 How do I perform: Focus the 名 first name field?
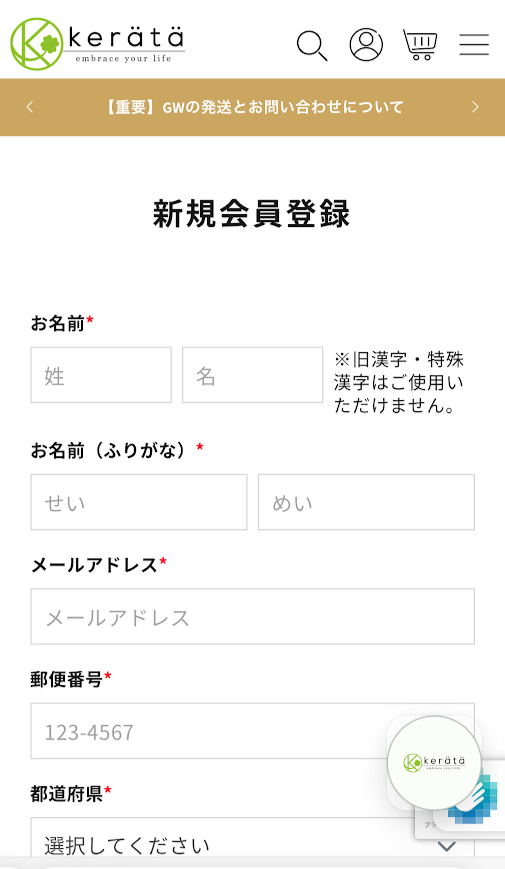pyautogui.click(x=253, y=375)
